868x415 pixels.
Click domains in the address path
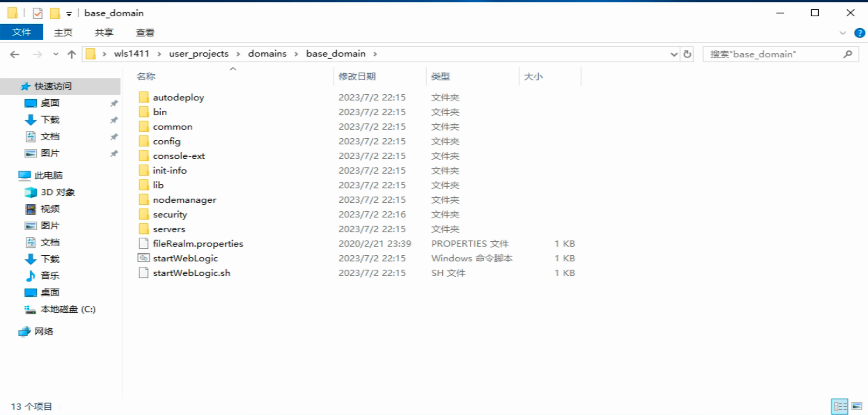click(x=267, y=53)
